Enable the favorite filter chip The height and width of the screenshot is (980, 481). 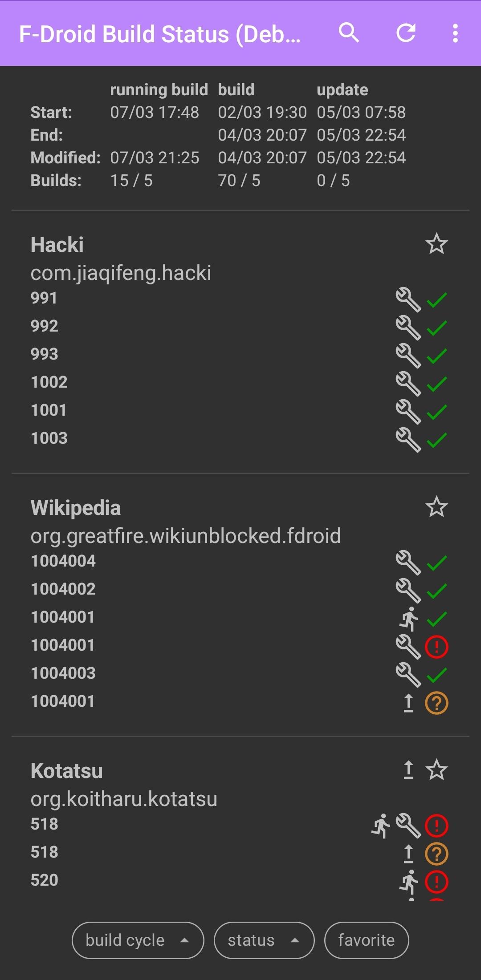[366, 940]
